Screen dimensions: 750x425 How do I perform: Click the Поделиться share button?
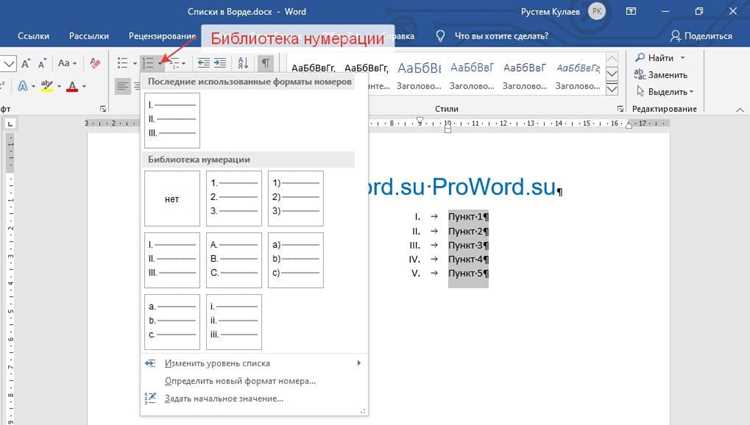(702, 36)
